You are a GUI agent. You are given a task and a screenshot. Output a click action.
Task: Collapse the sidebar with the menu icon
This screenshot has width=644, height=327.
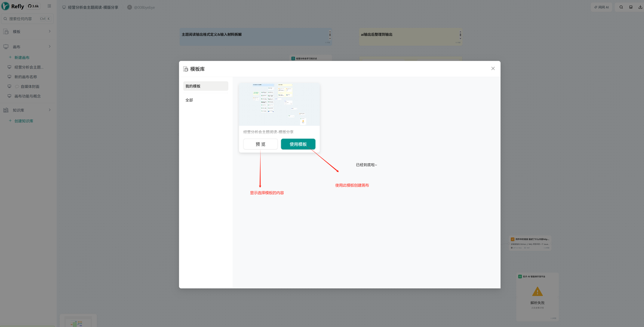pos(49,6)
